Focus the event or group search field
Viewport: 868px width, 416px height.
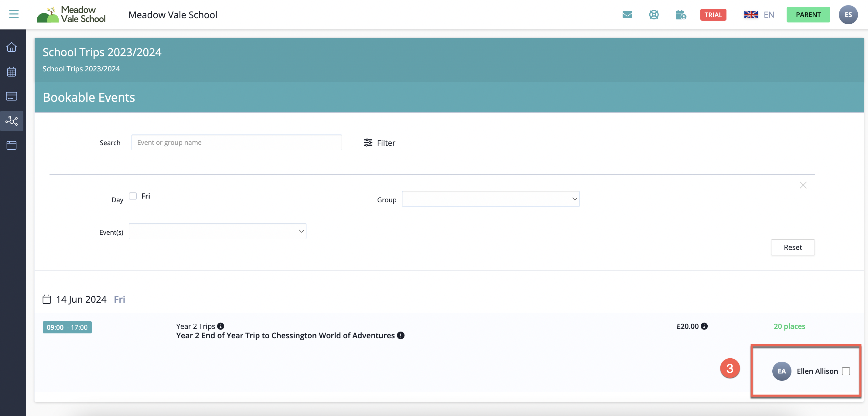click(237, 142)
